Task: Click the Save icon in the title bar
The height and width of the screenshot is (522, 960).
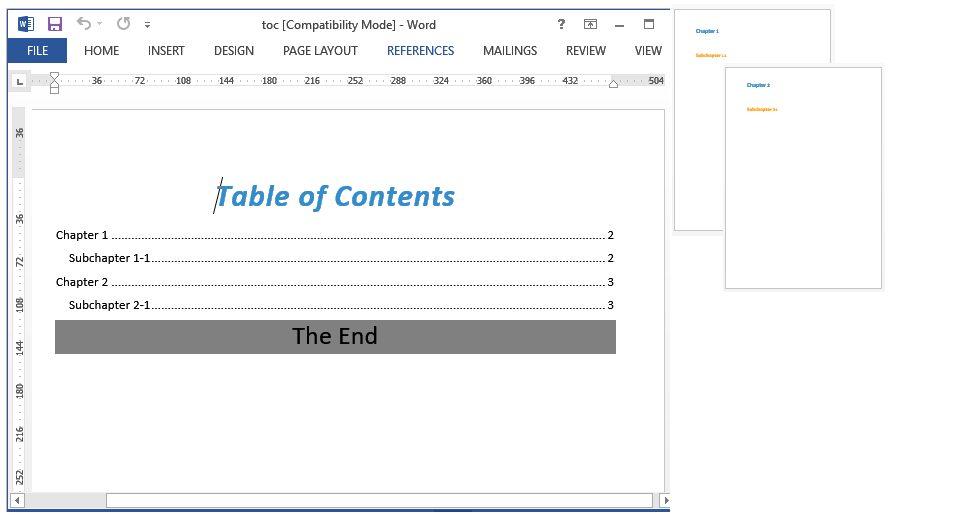Action: tap(54, 24)
